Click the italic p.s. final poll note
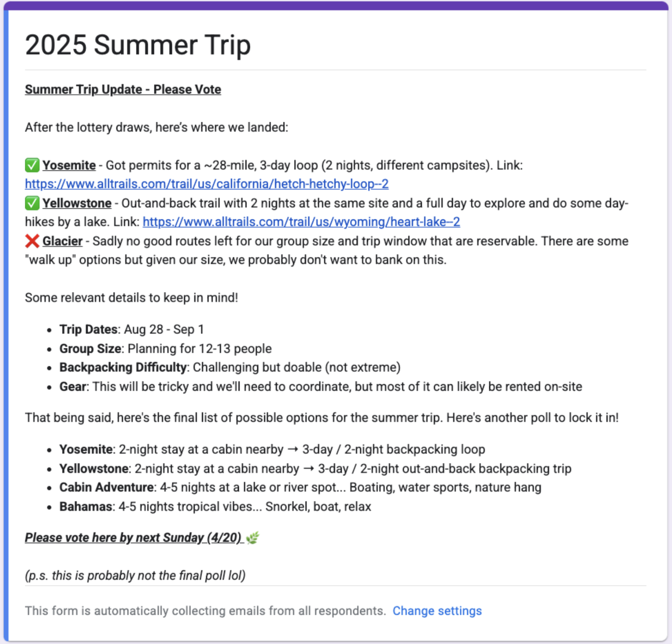 [135, 575]
